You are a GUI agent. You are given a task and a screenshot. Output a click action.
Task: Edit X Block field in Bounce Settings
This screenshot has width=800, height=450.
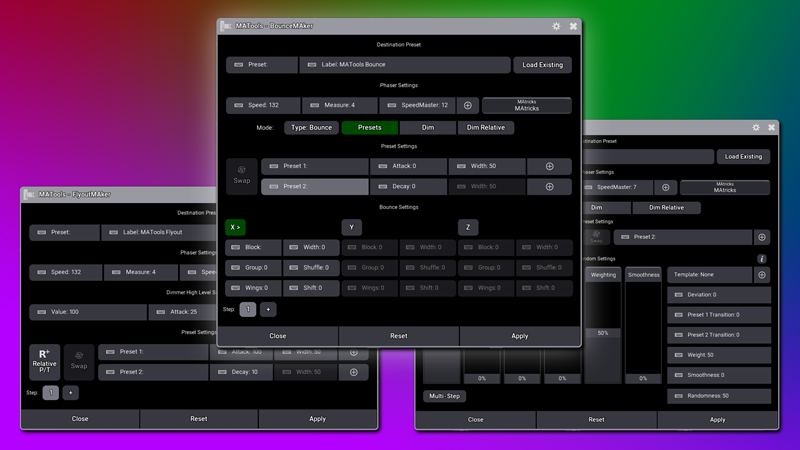(x=253, y=247)
